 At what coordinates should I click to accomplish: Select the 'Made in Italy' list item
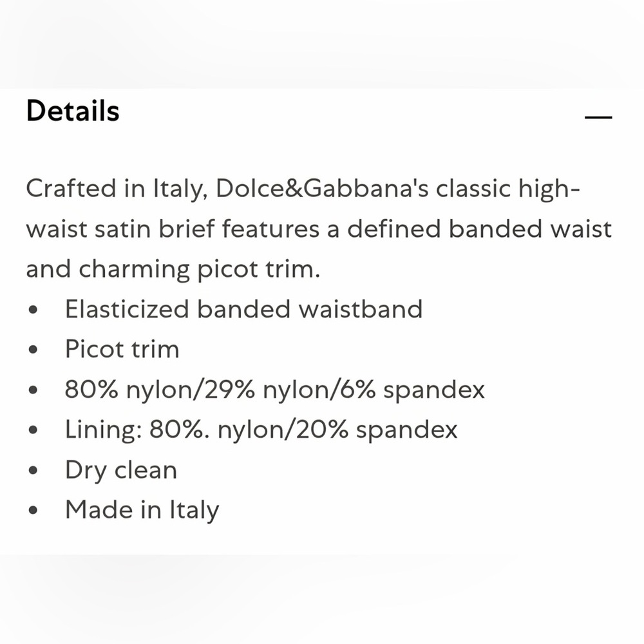point(142,510)
